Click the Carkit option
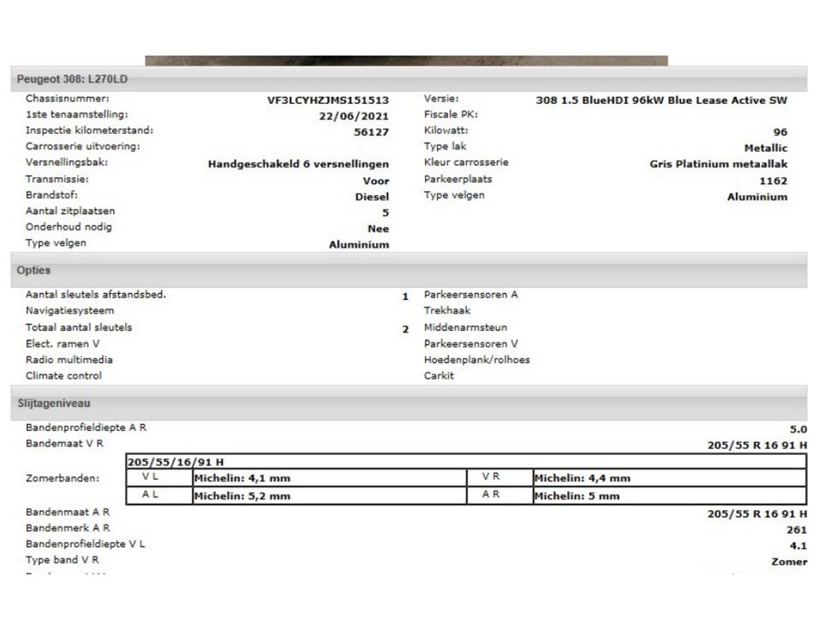 pyautogui.click(x=439, y=376)
